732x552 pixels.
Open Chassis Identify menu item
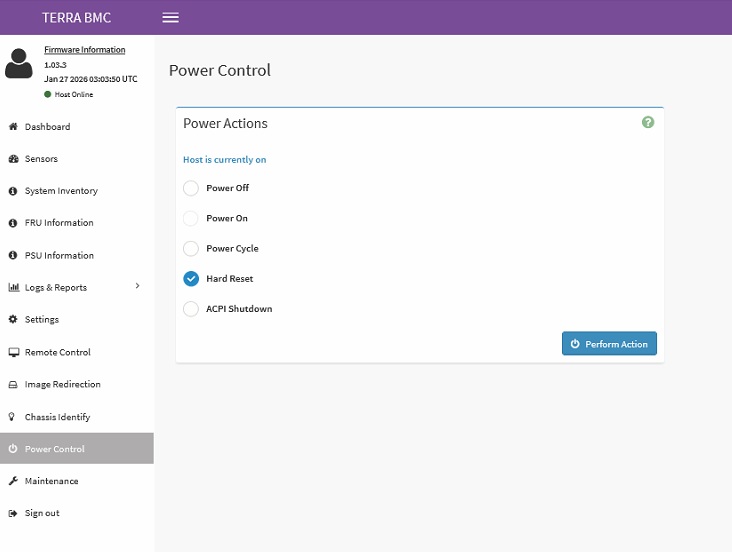(x=77, y=417)
